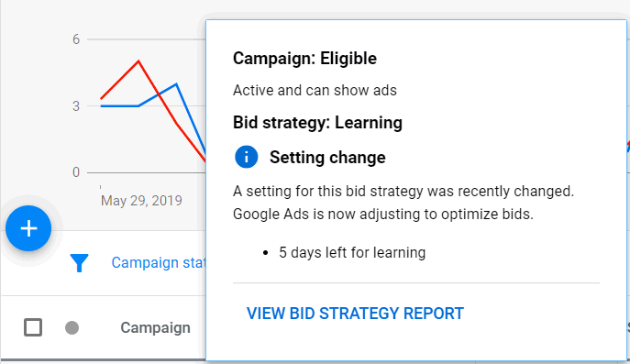Viewport: 630px width, 364px height.
Task: Click the Setting change title text
Action: 327,157
